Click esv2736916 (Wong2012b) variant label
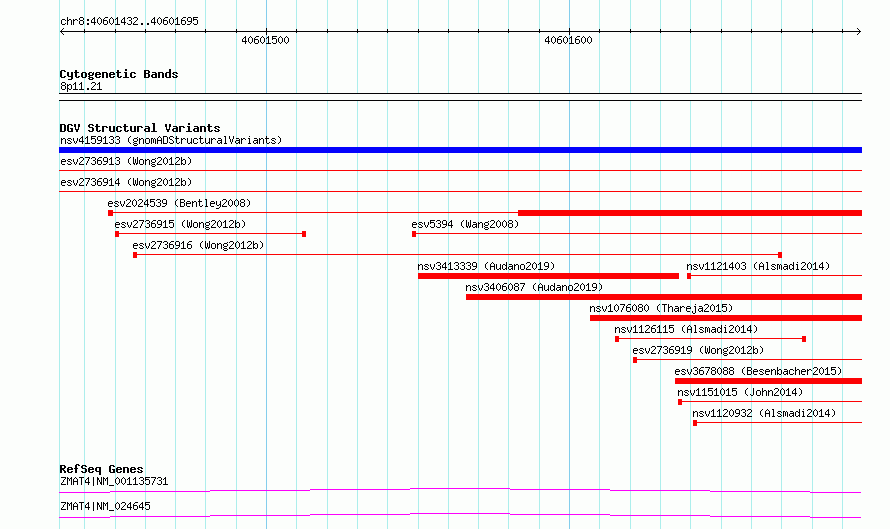 (198, 245)
